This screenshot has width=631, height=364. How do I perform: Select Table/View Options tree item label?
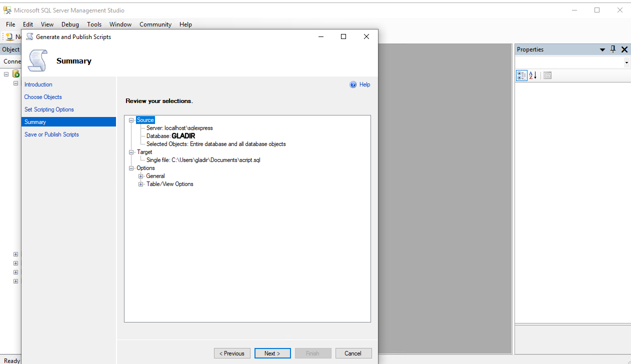[169, 184]
